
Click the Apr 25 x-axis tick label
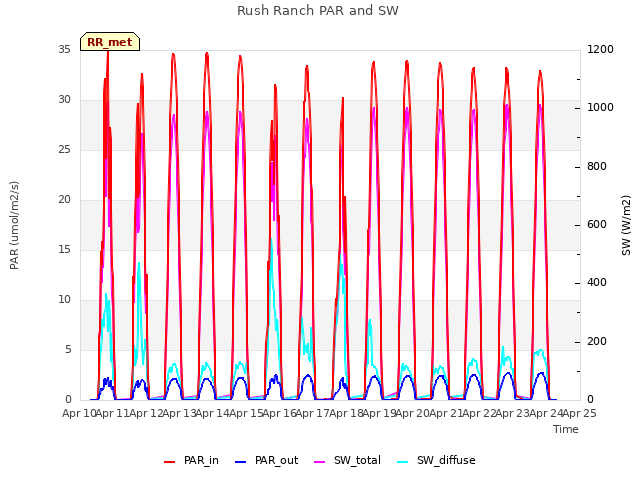click(x=580, y=413)
